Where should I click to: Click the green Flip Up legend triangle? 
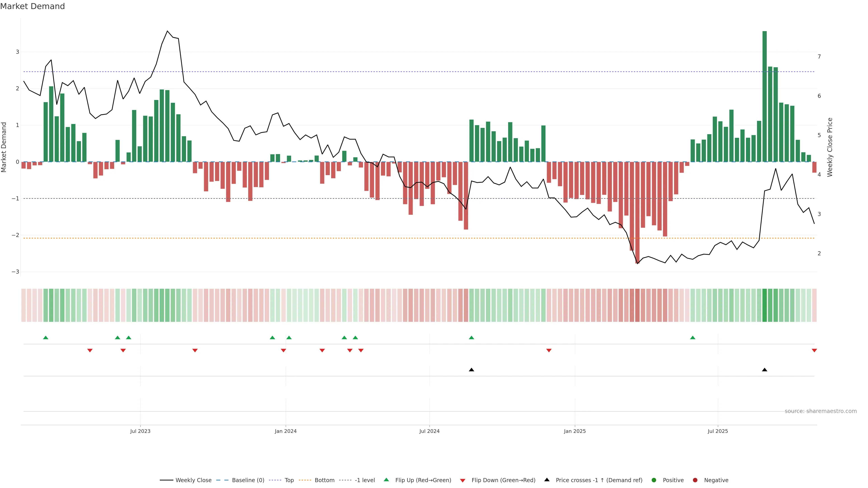386,480
